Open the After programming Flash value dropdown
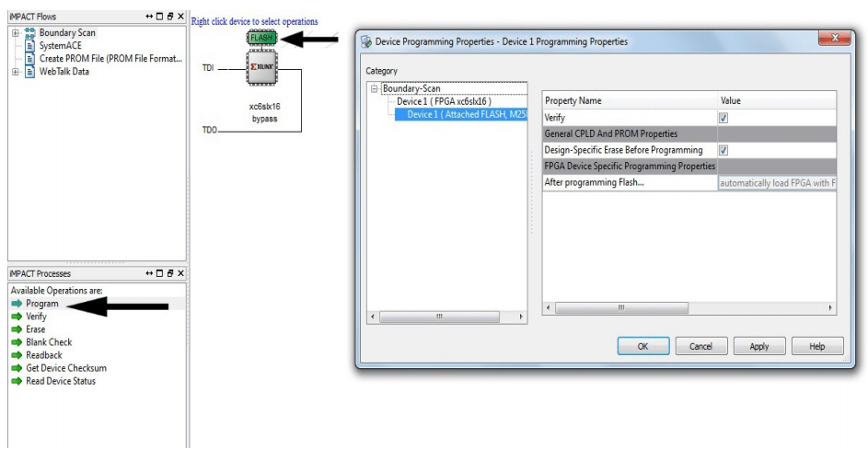Viewport: 868px width, 461px height. click(777, 183)
